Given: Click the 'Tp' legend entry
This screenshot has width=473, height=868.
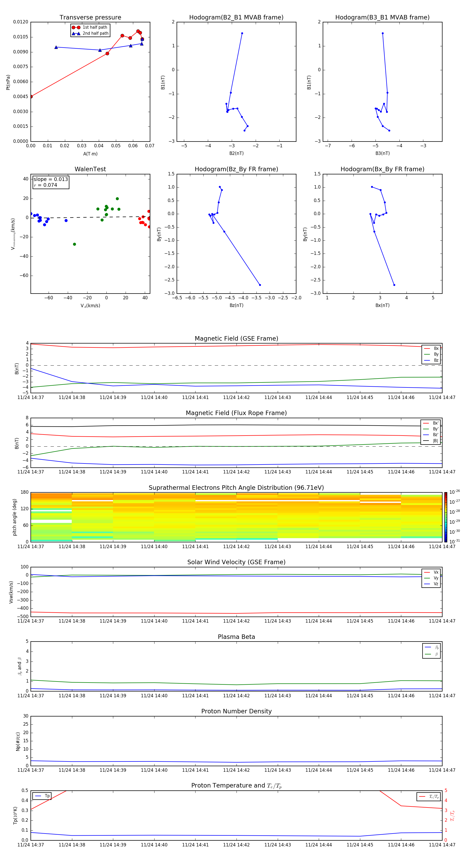Looking at the screenshot, I should pos(42,796).
